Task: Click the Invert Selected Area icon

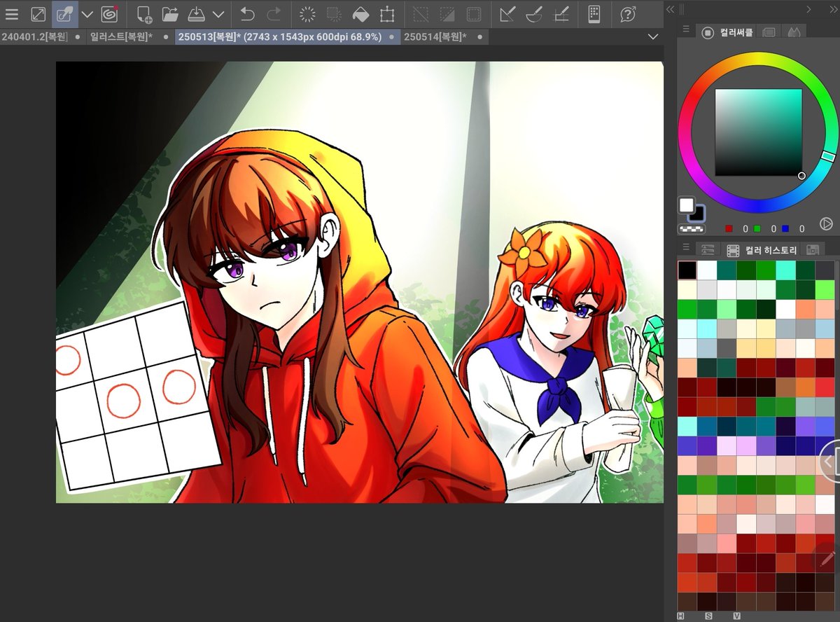Action: tap(447, 14)
